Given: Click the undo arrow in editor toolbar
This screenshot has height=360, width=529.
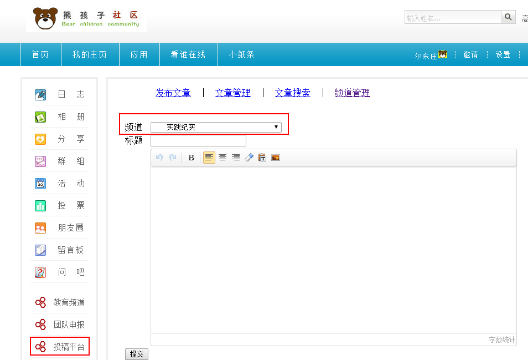Looking at the screenshot, I should coord(159,157).
